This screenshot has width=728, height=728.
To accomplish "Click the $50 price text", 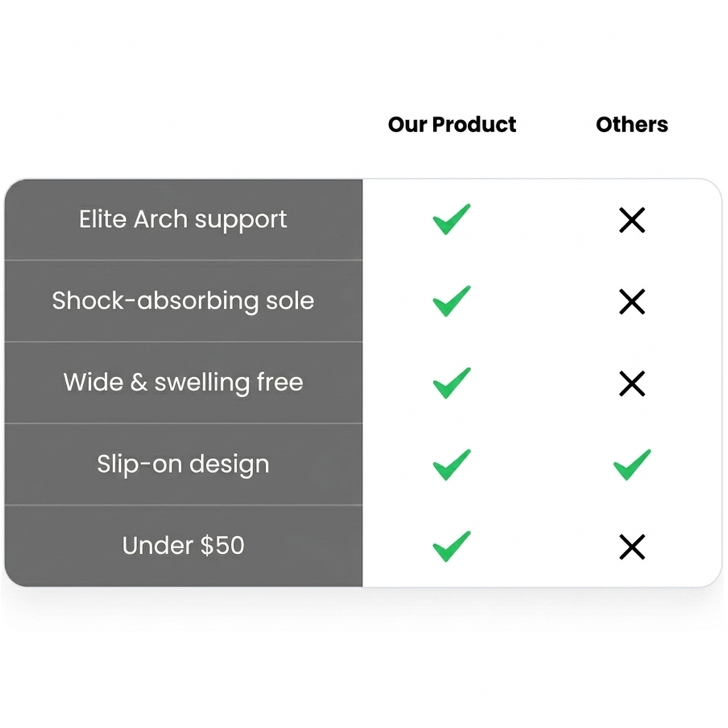I will point(223,546).
